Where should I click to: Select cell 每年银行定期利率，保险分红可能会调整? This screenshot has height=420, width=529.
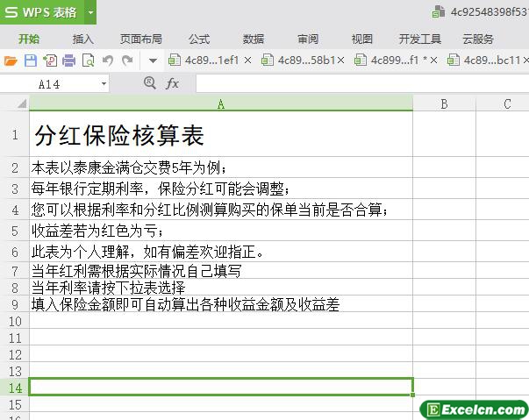pyautogui.click(x=221, y=189)
